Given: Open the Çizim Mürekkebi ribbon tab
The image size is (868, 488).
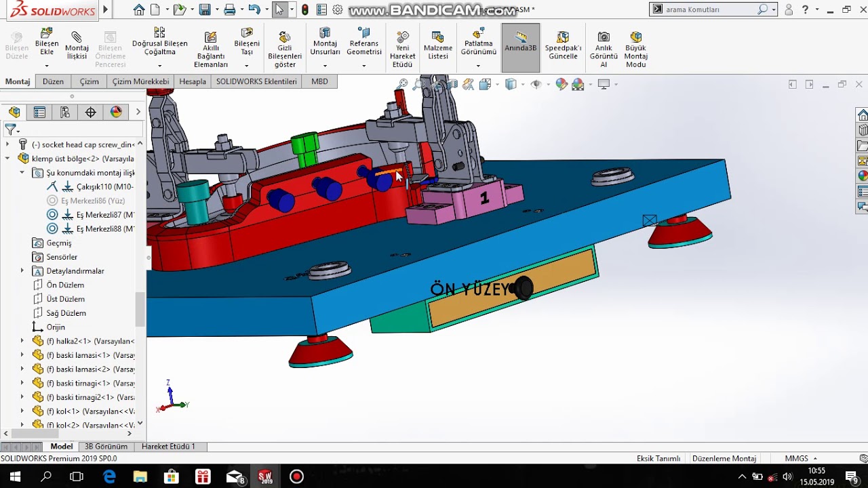Looking at the screenshot, I should (x=140, y=81).
